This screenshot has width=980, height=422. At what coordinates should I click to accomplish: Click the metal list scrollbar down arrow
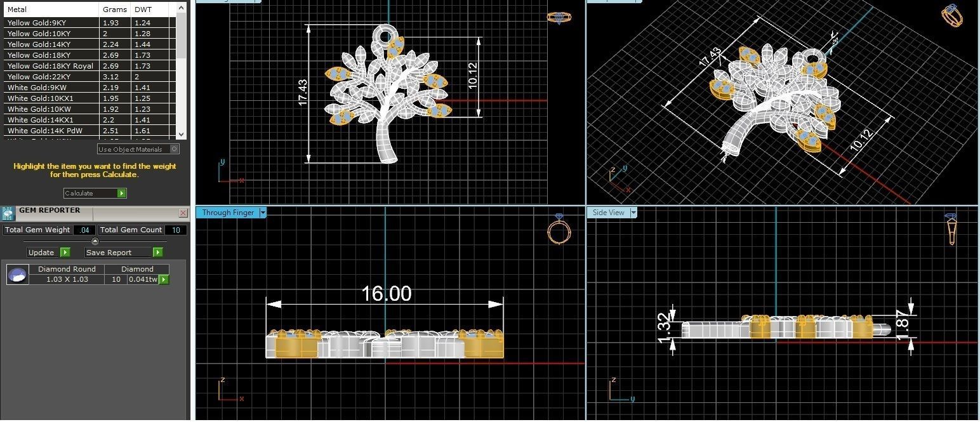pos(181,134)
